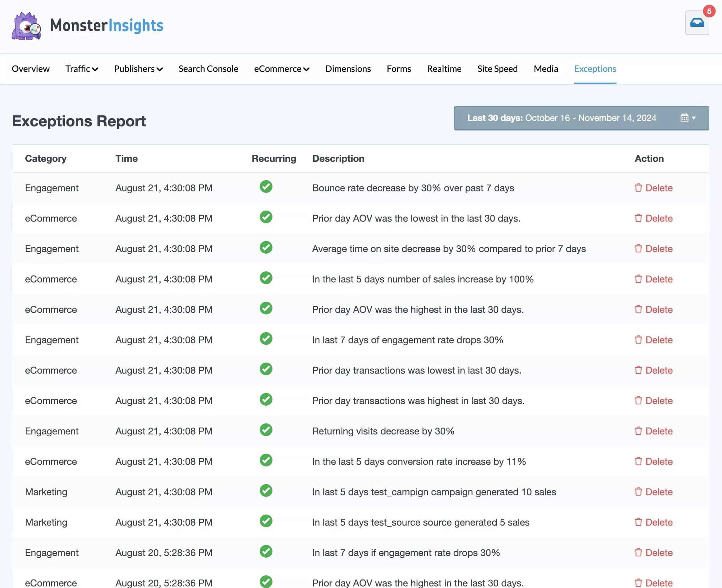
Task: Click the Time column header
Action: (126, 159)
